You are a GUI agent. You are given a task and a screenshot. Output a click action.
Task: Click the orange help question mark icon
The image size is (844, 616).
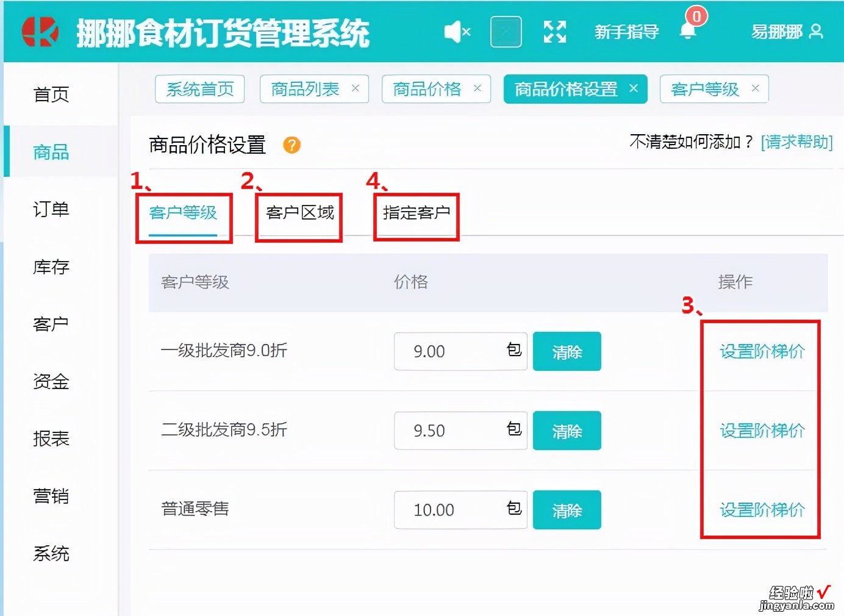[x=292, y=145]
